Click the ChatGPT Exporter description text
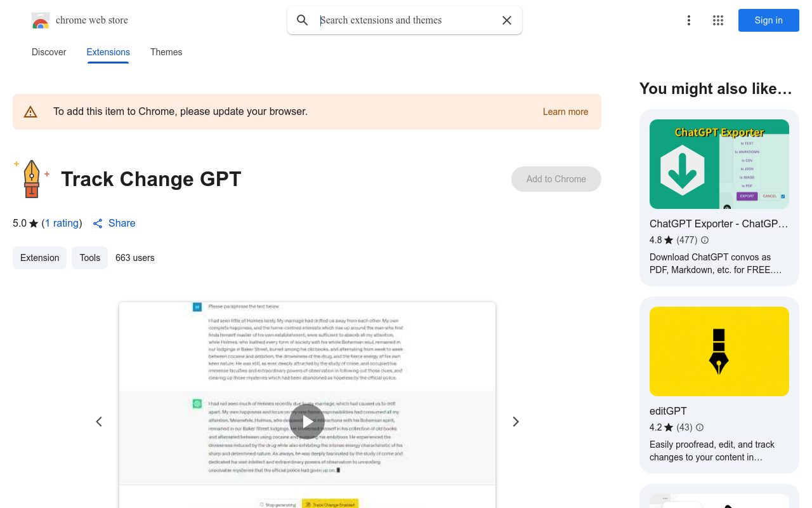Screen dimensions: 812x508 pos(716,264)
